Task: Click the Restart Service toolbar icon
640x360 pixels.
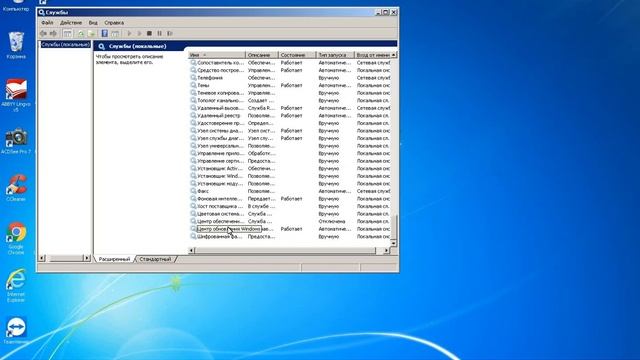Action: [170, 33]
